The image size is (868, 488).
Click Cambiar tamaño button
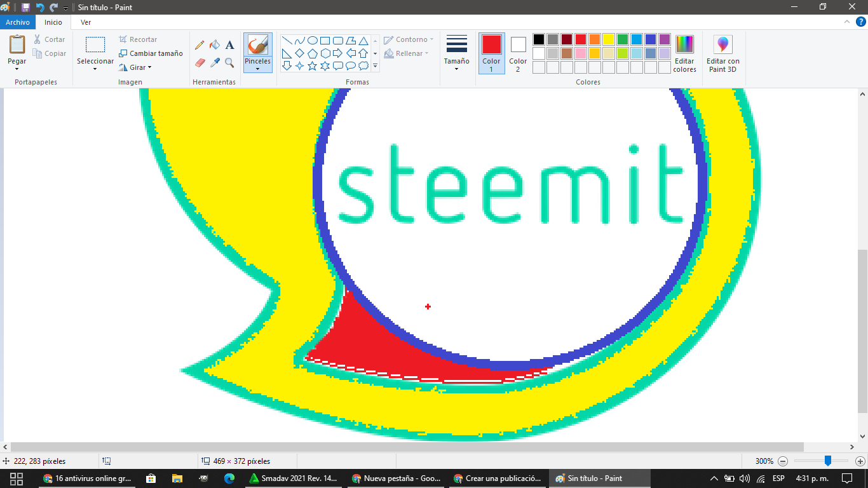tap(151, 53)
